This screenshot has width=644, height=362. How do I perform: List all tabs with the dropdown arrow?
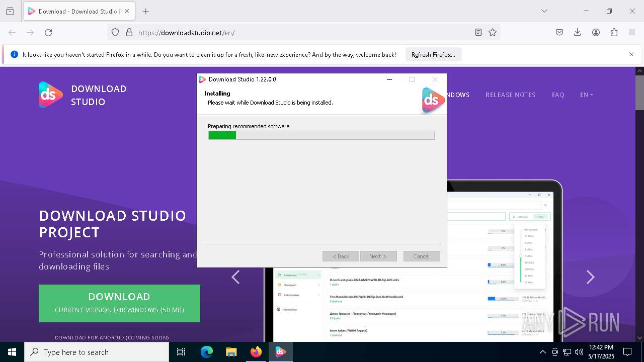click(x=544, y=11)
